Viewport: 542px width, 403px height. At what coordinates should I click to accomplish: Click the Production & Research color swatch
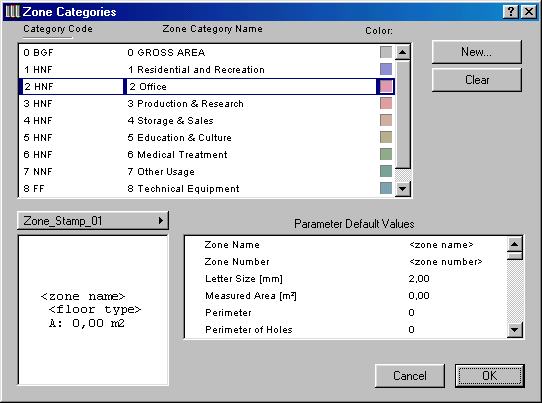(x=386, y=103)
